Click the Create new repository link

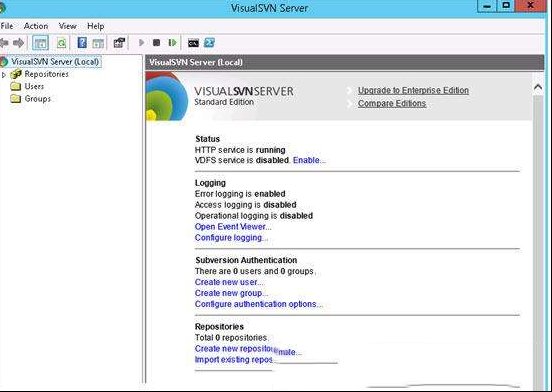(234, 349)
